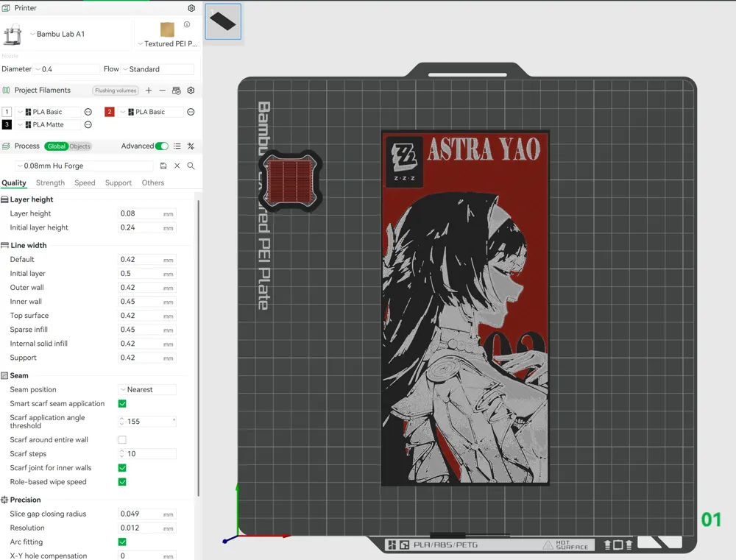Save the 0.08mm Hu Forge preset
The image size is (736, 560).
163,166
